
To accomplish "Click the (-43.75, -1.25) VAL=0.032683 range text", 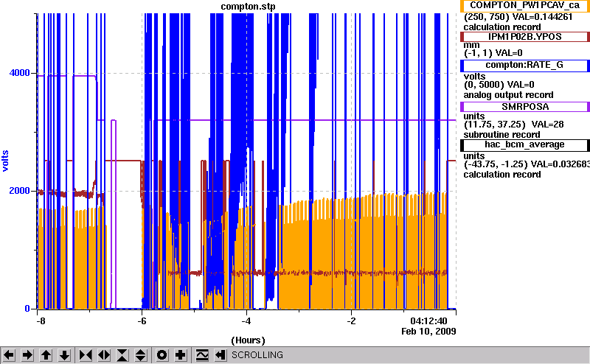I will pos(526,164).
